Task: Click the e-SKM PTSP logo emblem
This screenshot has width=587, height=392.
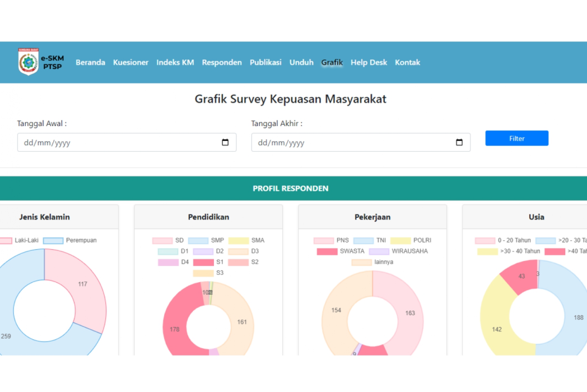Action: [29, 62]
